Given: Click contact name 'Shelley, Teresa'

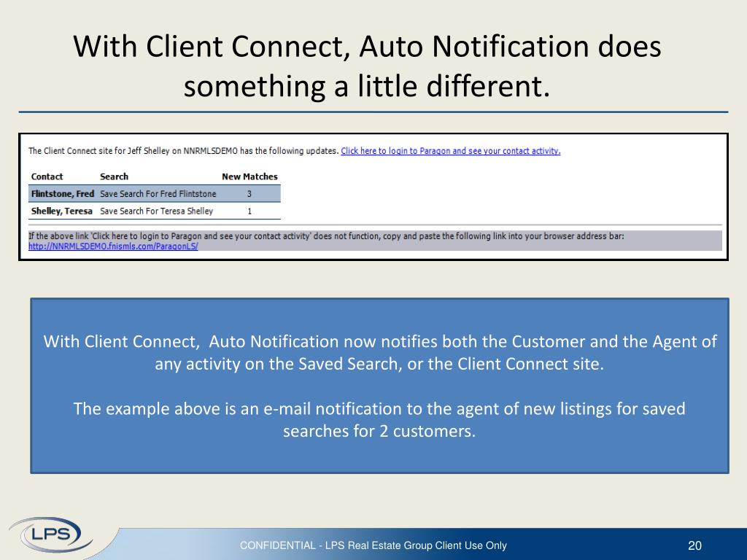Looking at the screenshot, I should tap(61, 211).
